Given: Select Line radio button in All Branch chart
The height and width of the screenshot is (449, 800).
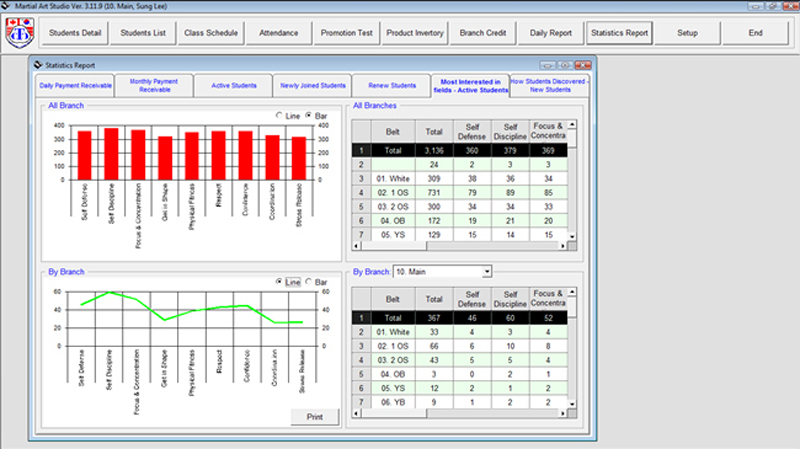Looking at the screenshot, I should coord(279,116).
